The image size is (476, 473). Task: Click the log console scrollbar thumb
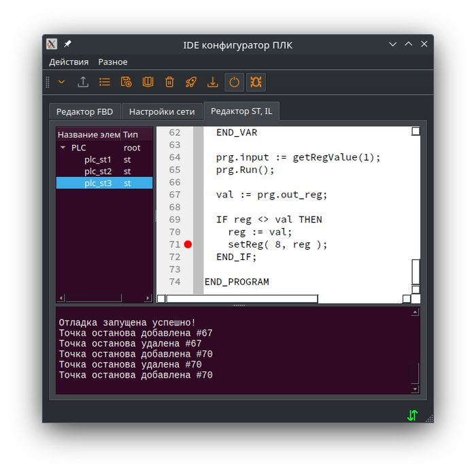pos(415,373)
